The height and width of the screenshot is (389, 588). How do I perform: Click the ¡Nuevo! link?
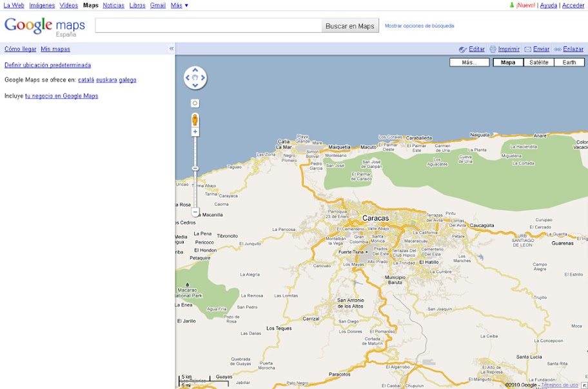[x=525, y=5]
